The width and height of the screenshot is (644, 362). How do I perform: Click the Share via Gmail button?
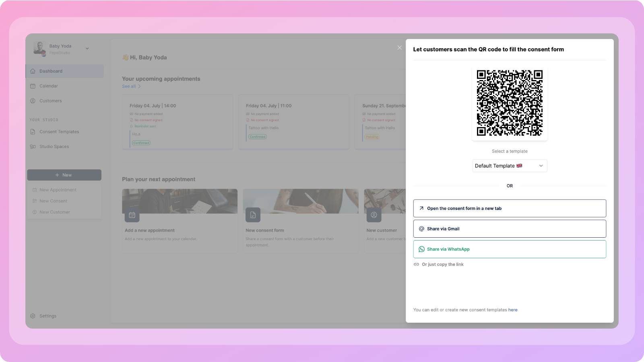(510, 229)
